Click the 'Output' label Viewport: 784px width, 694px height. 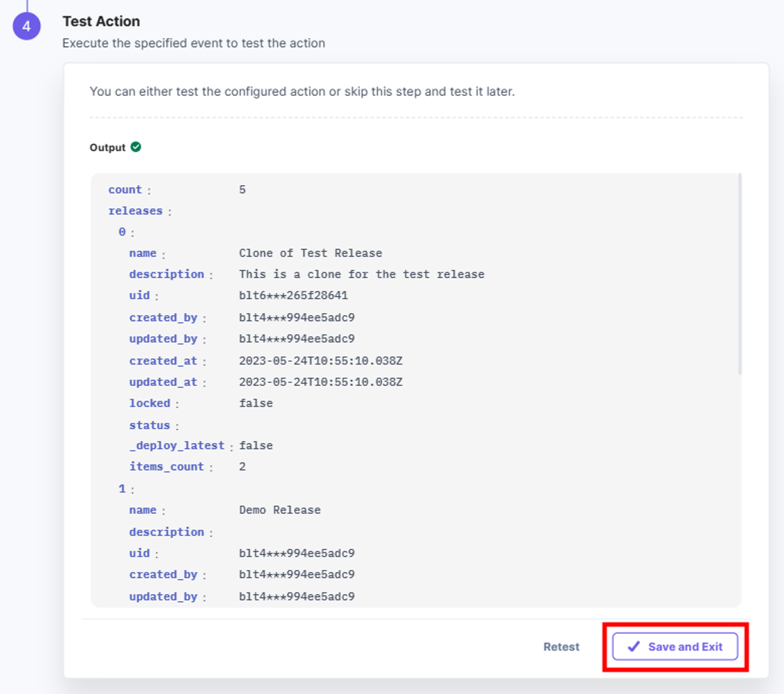tap(107, 148)
